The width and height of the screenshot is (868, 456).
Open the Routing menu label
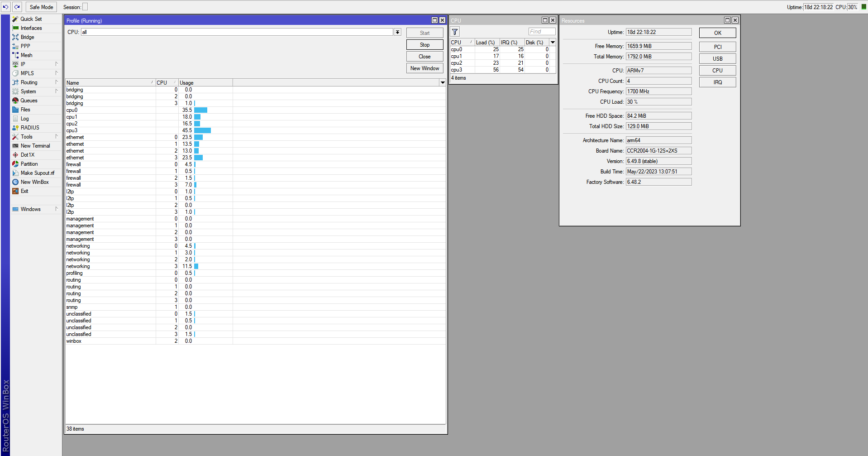tap(29, 82)
